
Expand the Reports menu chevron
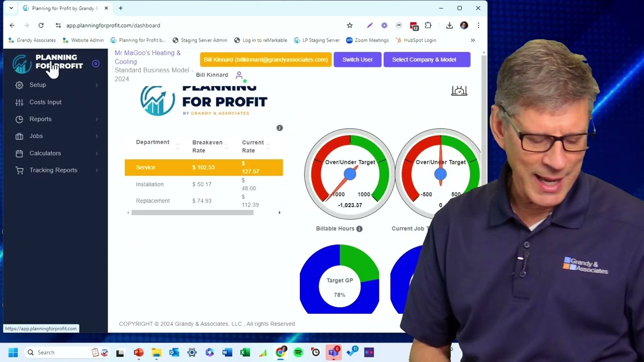click(97, 119)
